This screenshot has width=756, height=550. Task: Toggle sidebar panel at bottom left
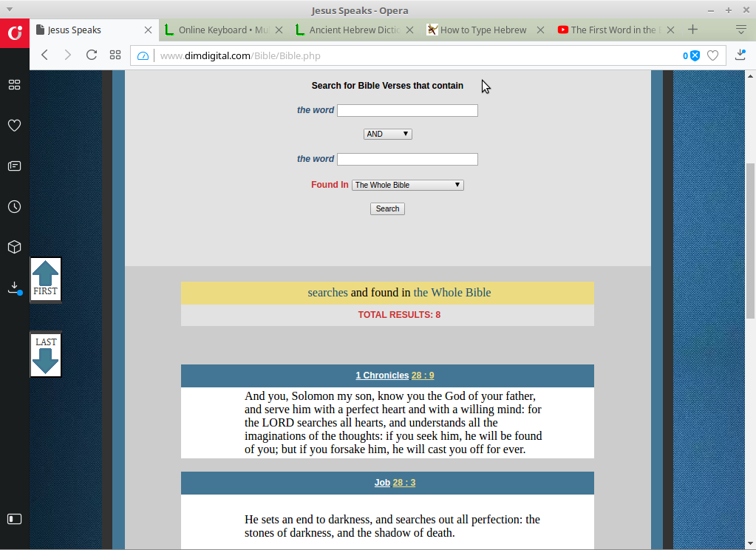click(x=14, y=519)
